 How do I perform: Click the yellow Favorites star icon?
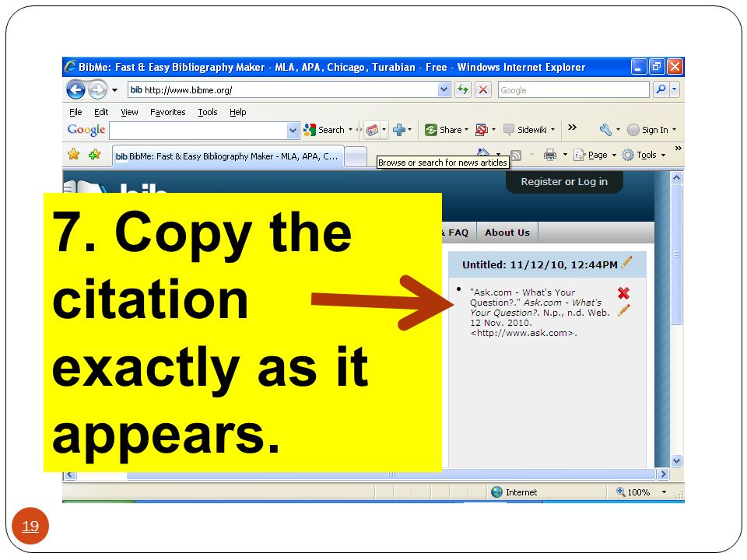pyautogui.click(x=74, y=154)
